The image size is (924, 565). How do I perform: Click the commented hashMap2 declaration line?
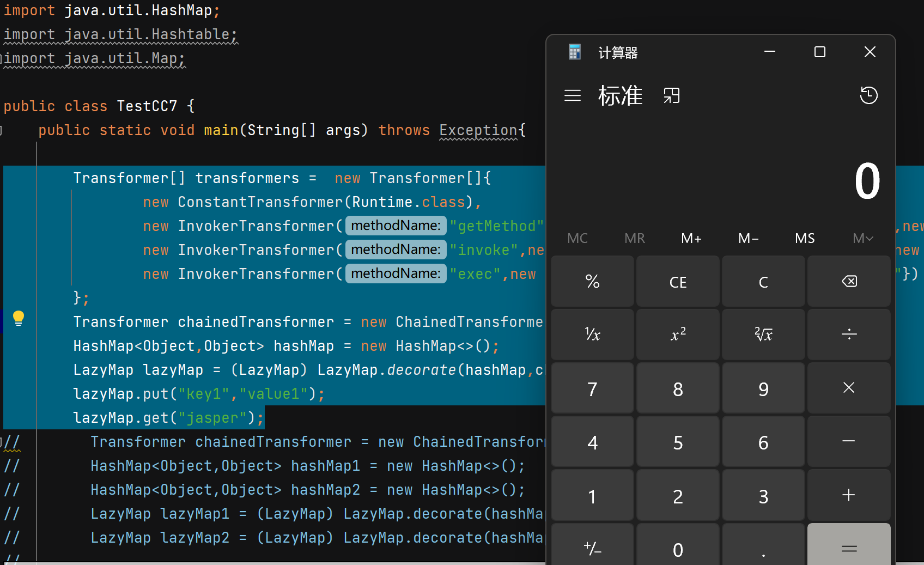(x=308, y=490)
